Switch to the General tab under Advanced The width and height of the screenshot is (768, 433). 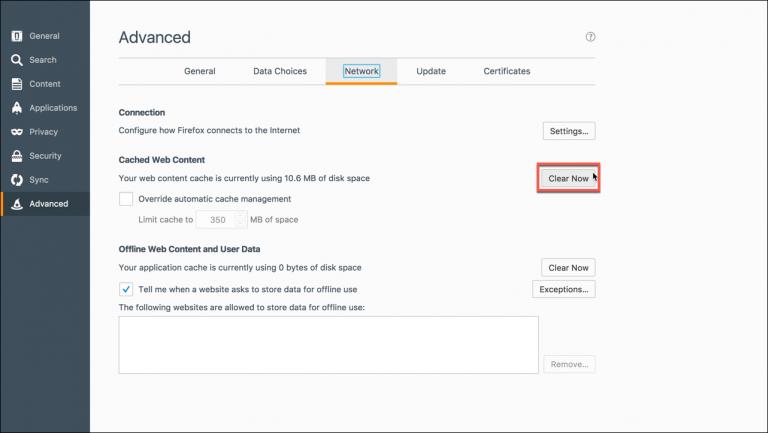point(199,71)
